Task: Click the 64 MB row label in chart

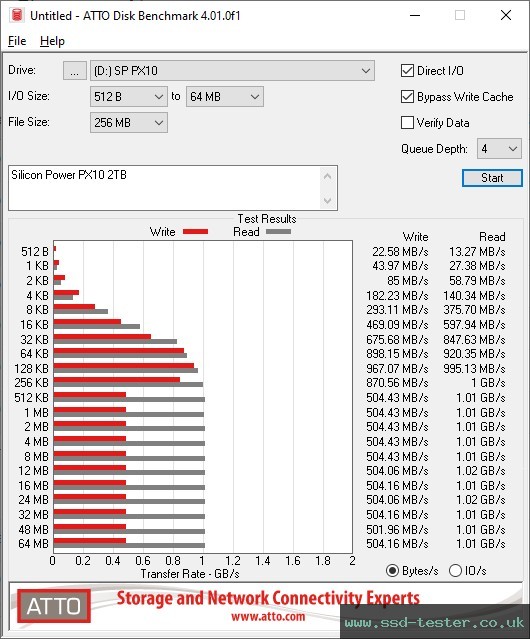Action: [x=33, y=544]
